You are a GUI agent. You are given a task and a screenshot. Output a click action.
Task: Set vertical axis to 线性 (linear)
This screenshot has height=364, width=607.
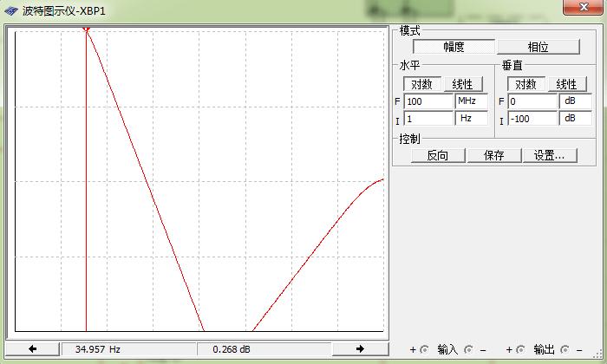click(x=566, y=84)
